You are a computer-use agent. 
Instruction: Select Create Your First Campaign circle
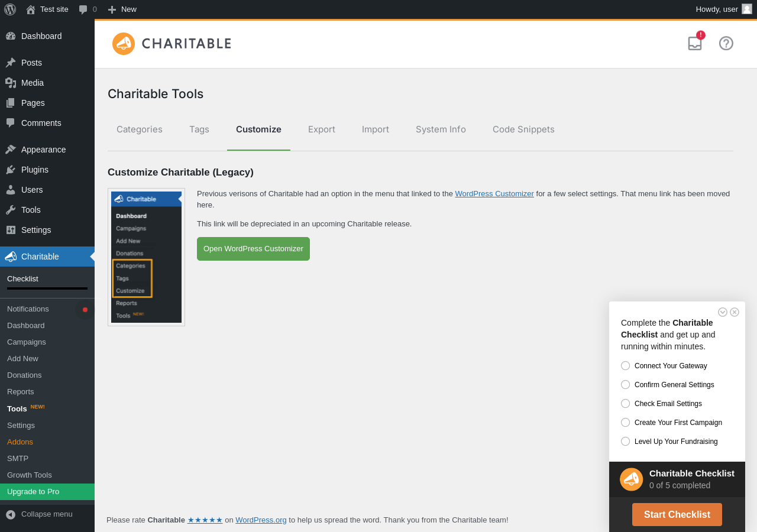(626, 423)
